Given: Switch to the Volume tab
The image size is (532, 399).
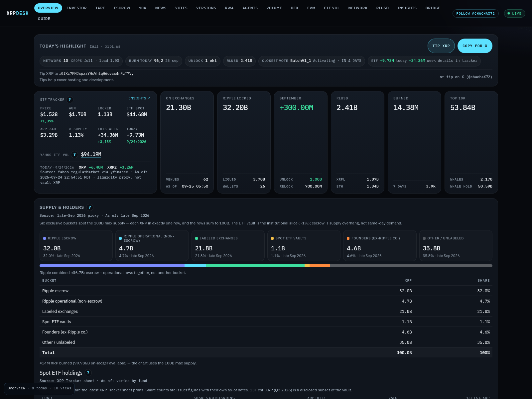Looking at the screenshot, I should tap(274, 8).
